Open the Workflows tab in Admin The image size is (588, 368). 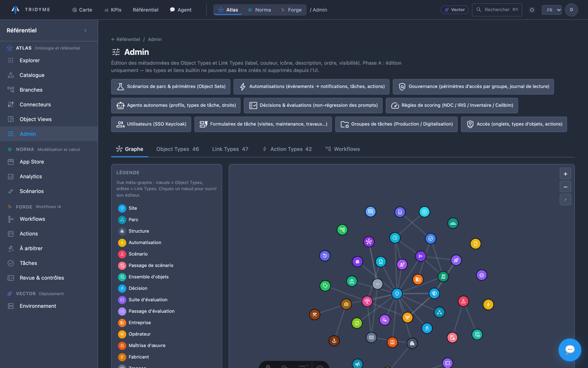343,149
